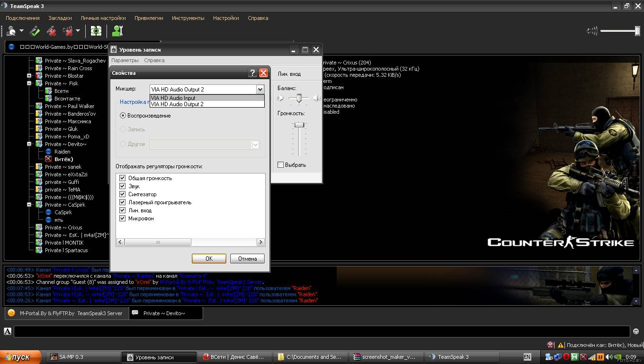Open contacts via green user wrench icon
644x364 pixels.
coord(117,31)
